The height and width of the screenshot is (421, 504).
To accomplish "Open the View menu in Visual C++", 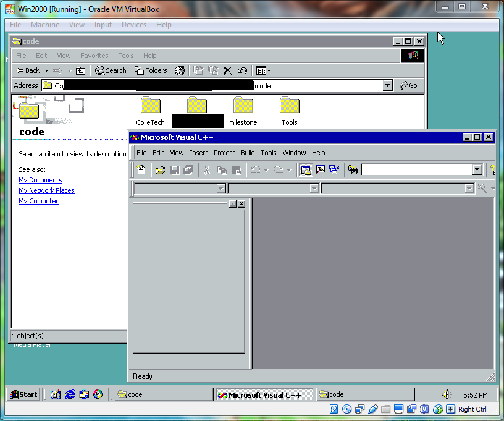I will click(x=177, y=153).
